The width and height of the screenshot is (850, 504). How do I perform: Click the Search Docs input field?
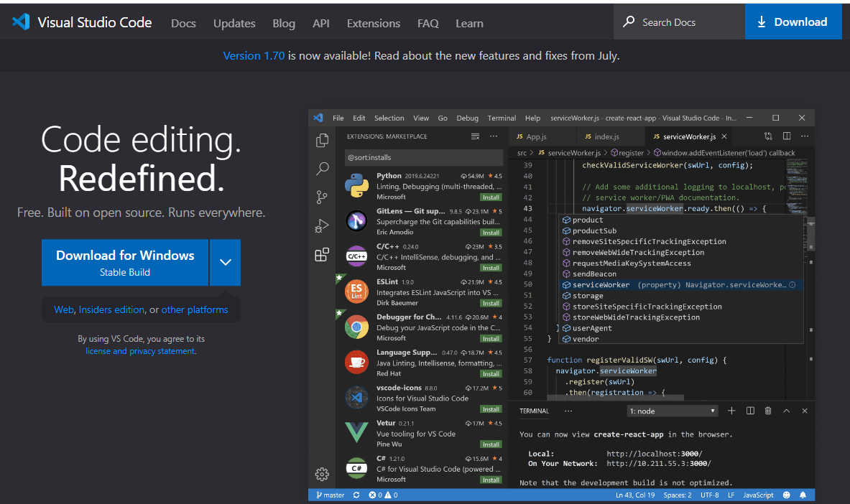click(679, 22)
